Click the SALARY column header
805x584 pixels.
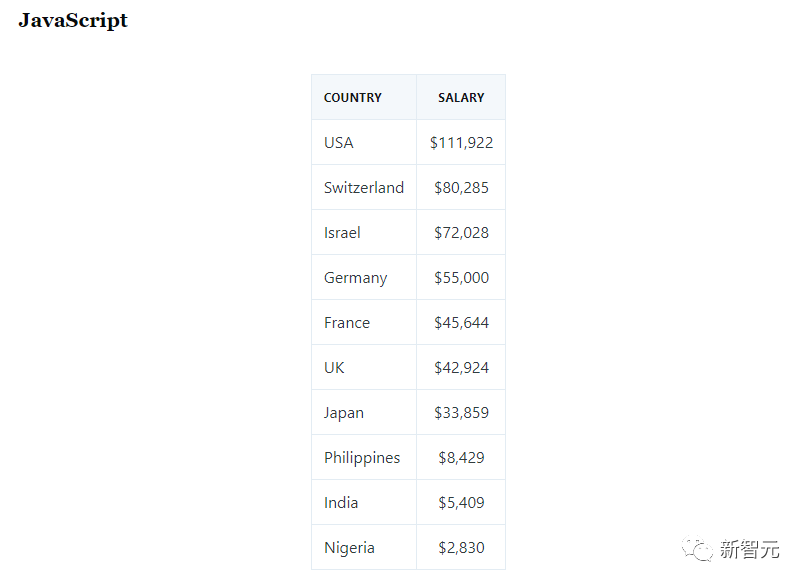(461, 98)
